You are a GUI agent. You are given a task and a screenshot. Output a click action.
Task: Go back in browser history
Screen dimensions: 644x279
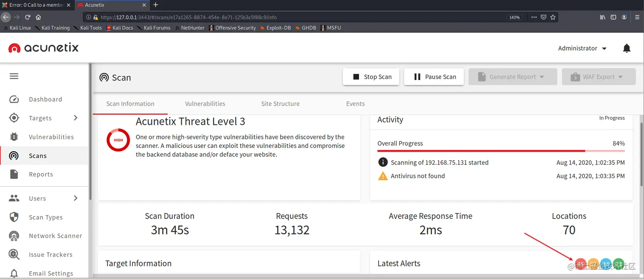click(6, 17)
